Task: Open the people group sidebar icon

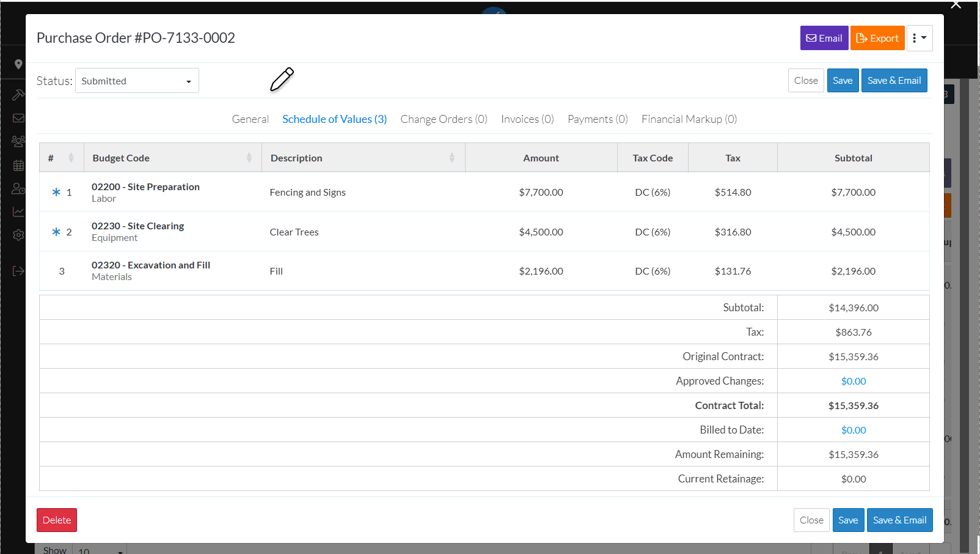Action: coord(18,141)
